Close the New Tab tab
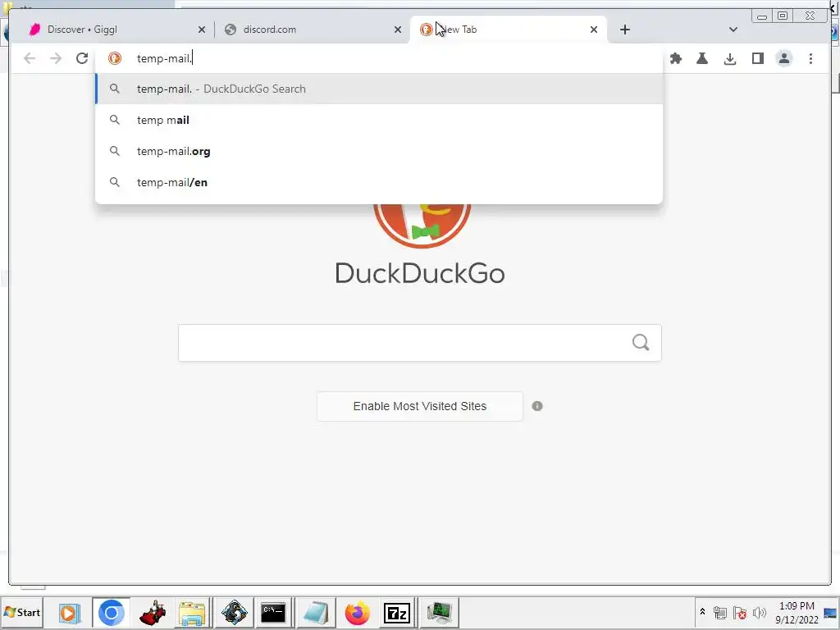 [594, 30]
